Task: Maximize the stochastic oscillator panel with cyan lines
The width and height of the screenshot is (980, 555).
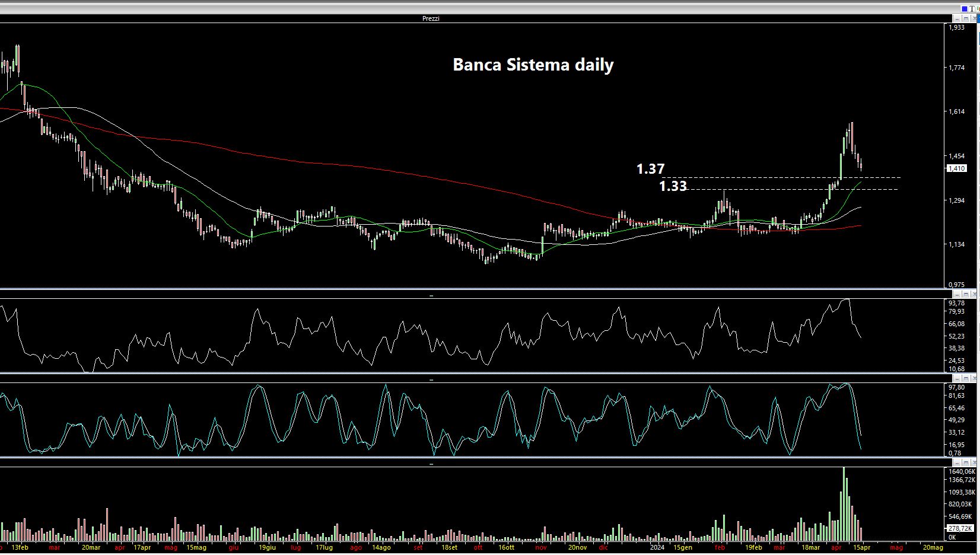Action: [x=966, y=378]
